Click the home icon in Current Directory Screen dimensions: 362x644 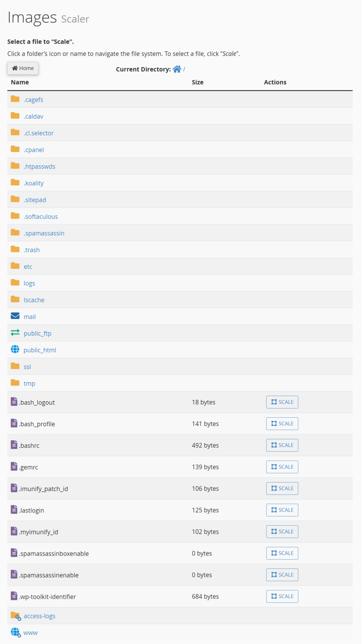click(177, 69)
